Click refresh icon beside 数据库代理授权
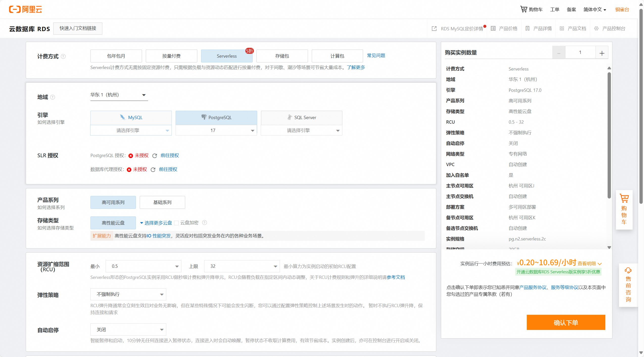644x357 pixels. (153, 170)
